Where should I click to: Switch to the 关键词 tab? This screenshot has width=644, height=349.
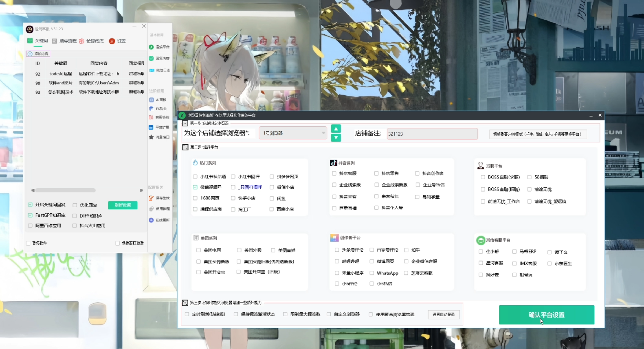tap(38, 41)
